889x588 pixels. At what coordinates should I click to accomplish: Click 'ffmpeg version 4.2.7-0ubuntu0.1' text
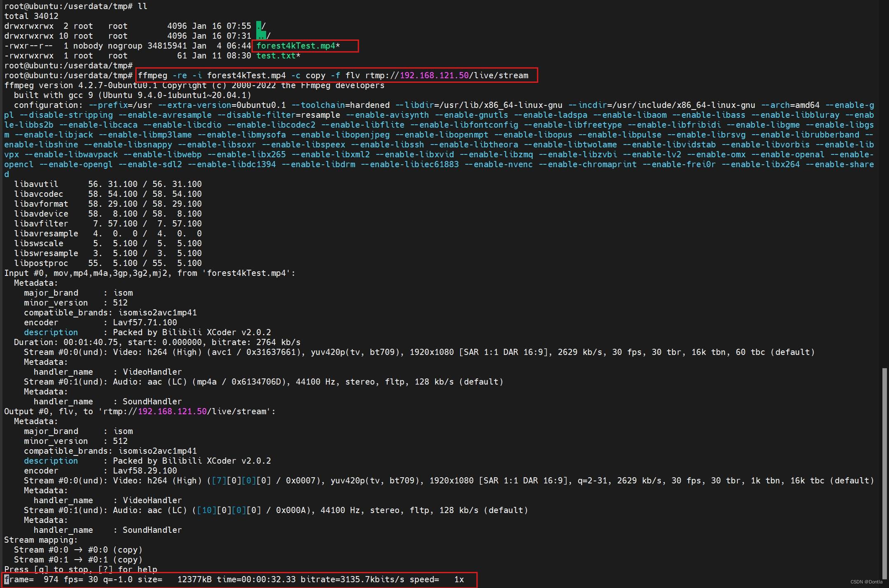tap(81, 85)
